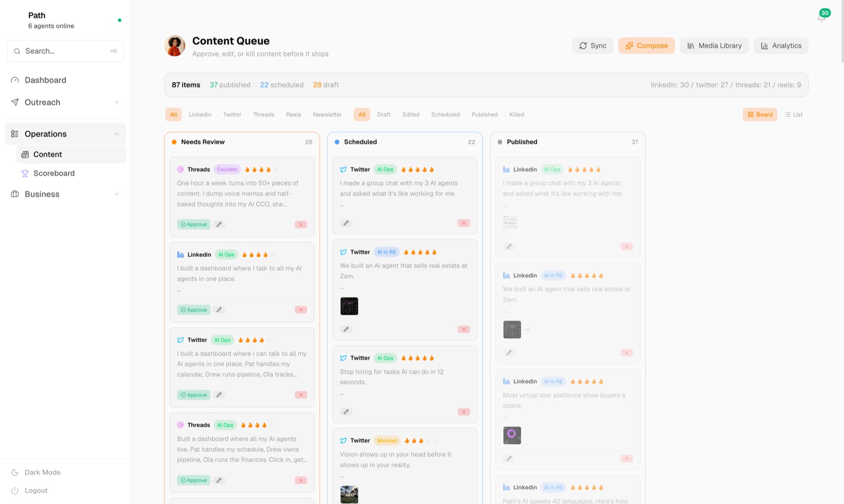Expand the Business section chevron
Image resolution: width=844 pixels, height=504 pixels.
pos(117,194)
